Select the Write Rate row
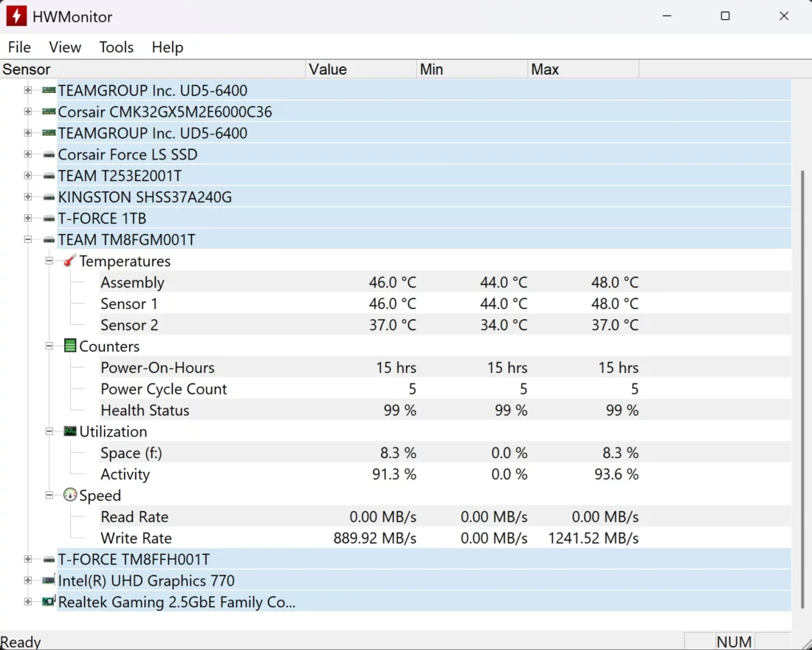 [x=445, y=538]
